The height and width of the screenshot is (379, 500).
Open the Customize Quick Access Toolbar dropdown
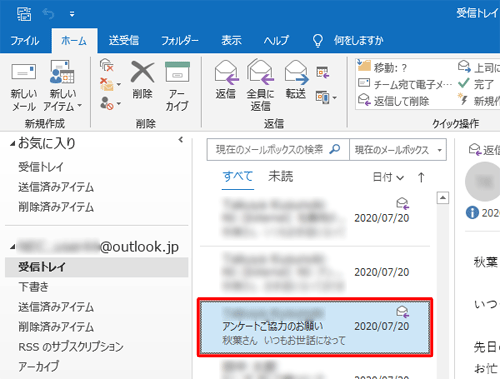coord(72,14)
